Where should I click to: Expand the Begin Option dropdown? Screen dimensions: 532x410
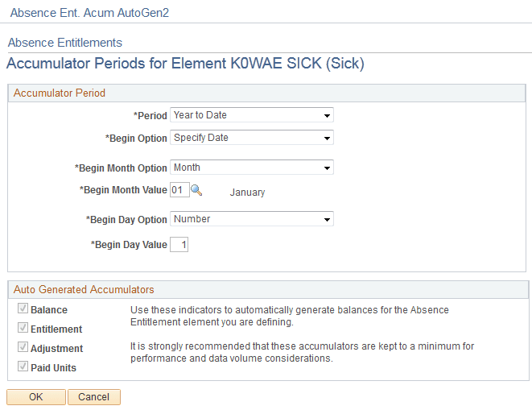click(252, 138)
